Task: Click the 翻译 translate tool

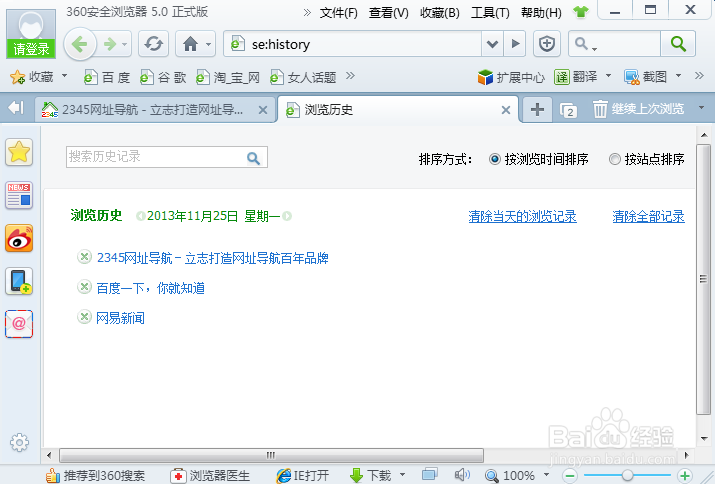Action: [x=575, y=77]
